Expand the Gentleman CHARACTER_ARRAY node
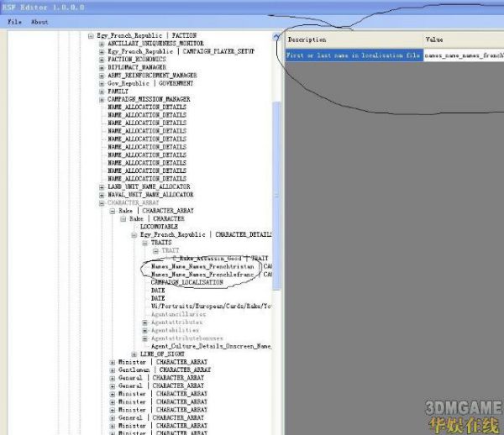This screenshot has width=504, height=435. click(x=113, y=369)
